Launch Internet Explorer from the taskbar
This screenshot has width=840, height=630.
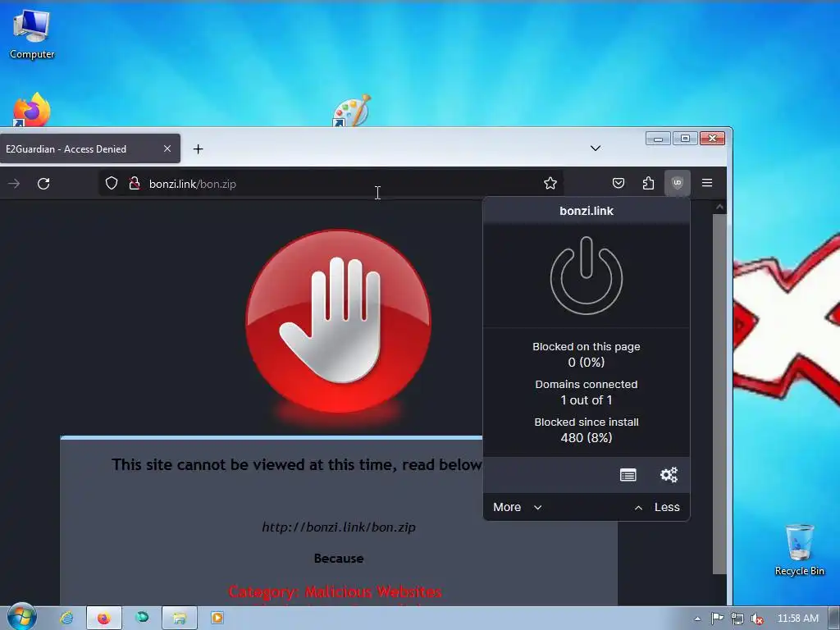coord(66,618)
